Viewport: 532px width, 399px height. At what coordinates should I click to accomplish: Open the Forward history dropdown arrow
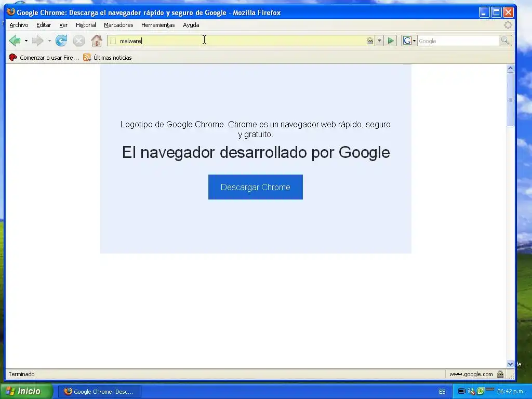click(x=49, y=41)
